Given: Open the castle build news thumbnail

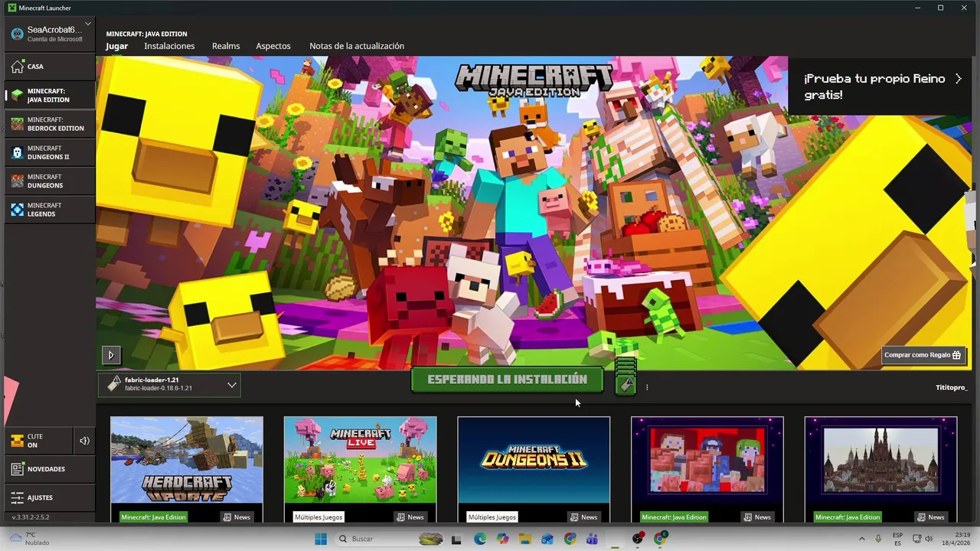Looking at the screenshot, I should pyautogui.click(x=880, y=460).
